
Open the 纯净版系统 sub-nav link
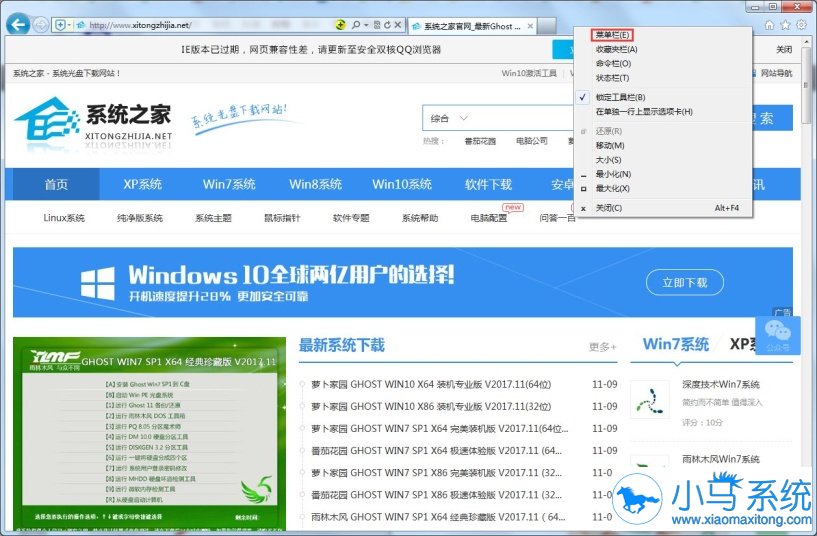pos(140,218)
